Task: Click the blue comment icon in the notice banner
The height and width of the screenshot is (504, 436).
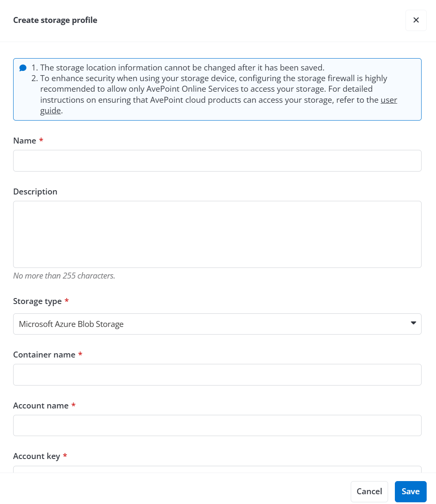Action: point(23,68)
